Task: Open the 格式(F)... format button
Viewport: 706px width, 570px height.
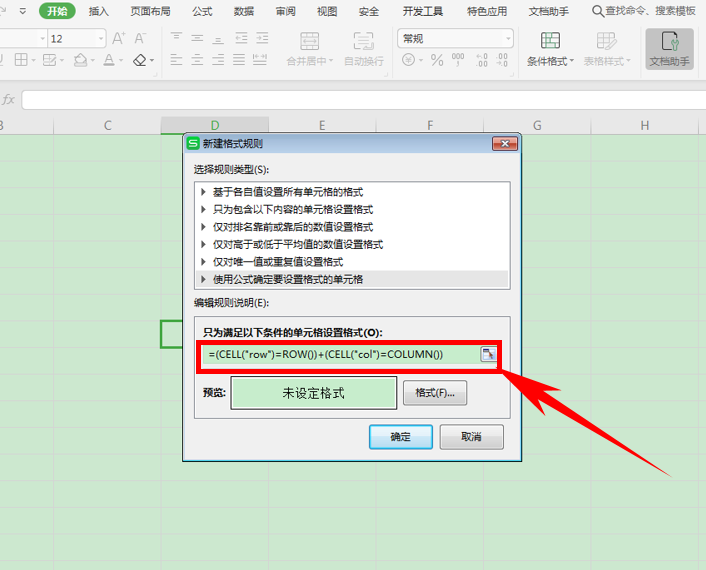Action: tap(434, 393)
